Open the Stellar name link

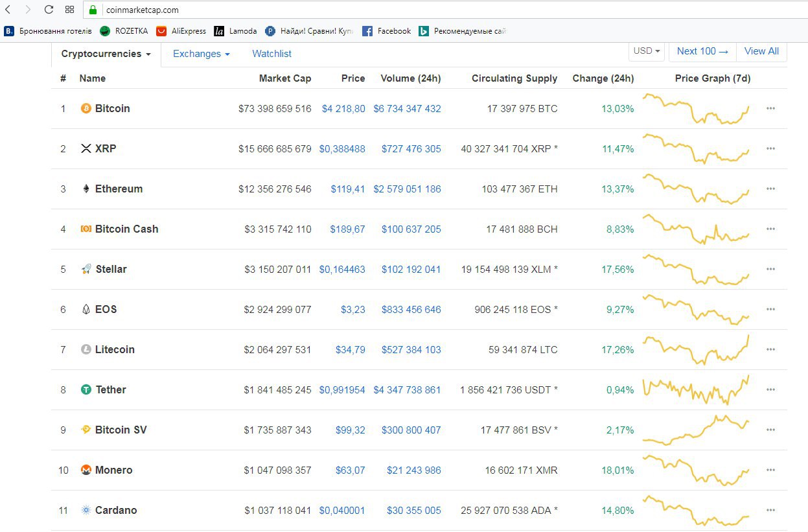point(111,269)
